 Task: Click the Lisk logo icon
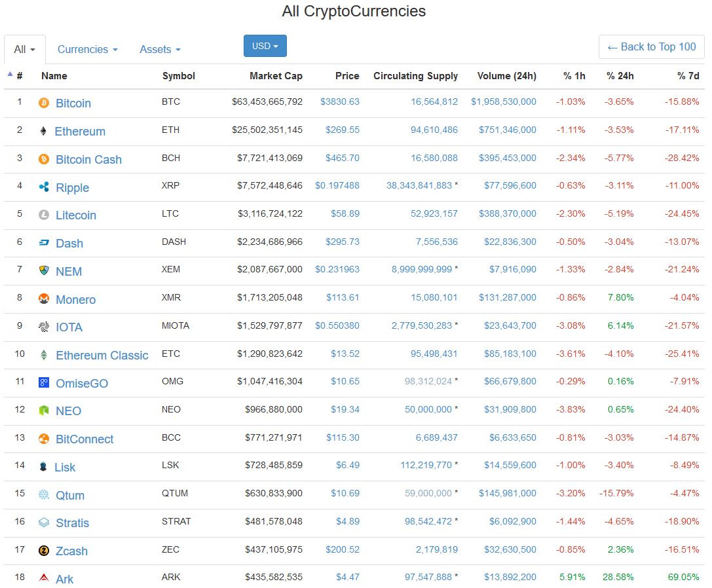pos(43,467)
